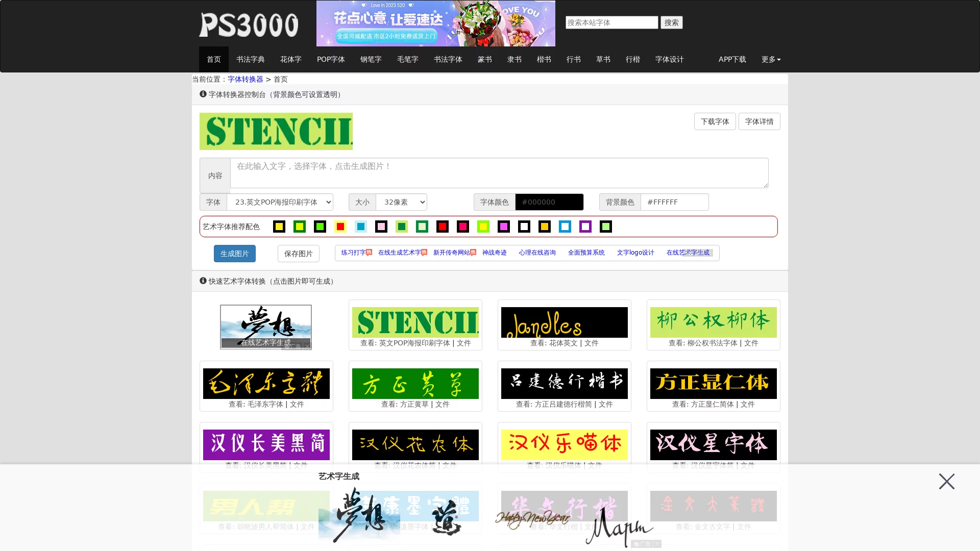Select red-on-yellow recommended color preset
The width and height of the screenshot is (980, 551).
(340, 227)
